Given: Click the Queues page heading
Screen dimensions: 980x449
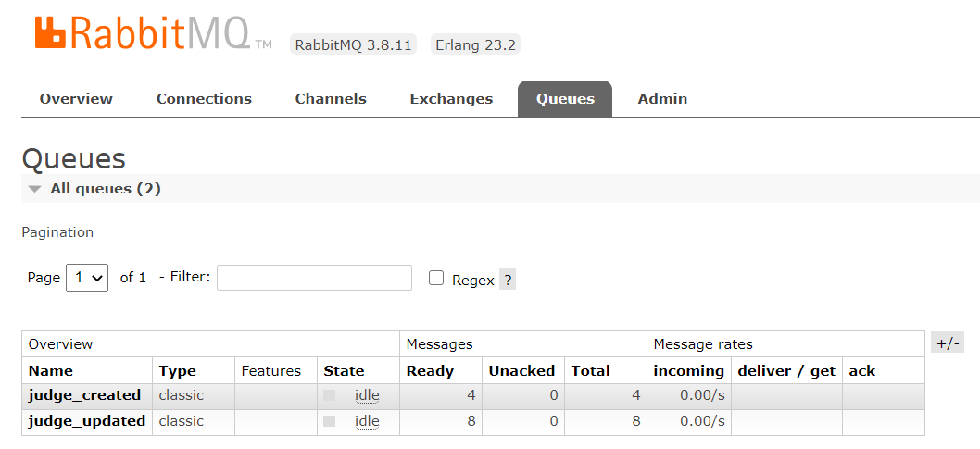Looking at the screenshot, I should click(x=74, y=160).
